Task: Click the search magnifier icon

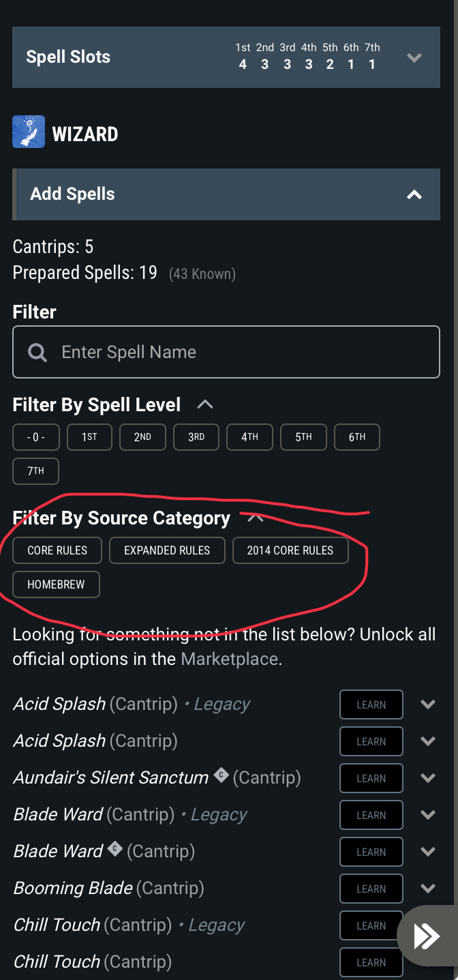Action: 37,352
